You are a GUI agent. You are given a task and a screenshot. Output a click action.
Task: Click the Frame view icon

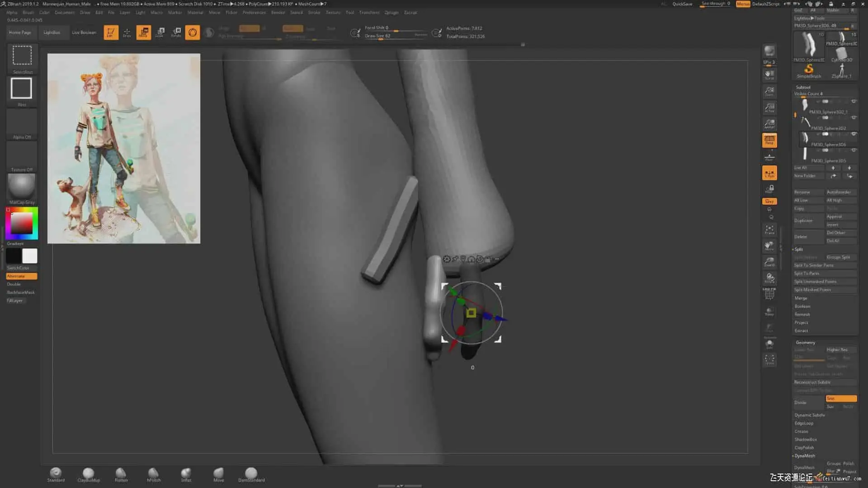click(x=769, y=230)
